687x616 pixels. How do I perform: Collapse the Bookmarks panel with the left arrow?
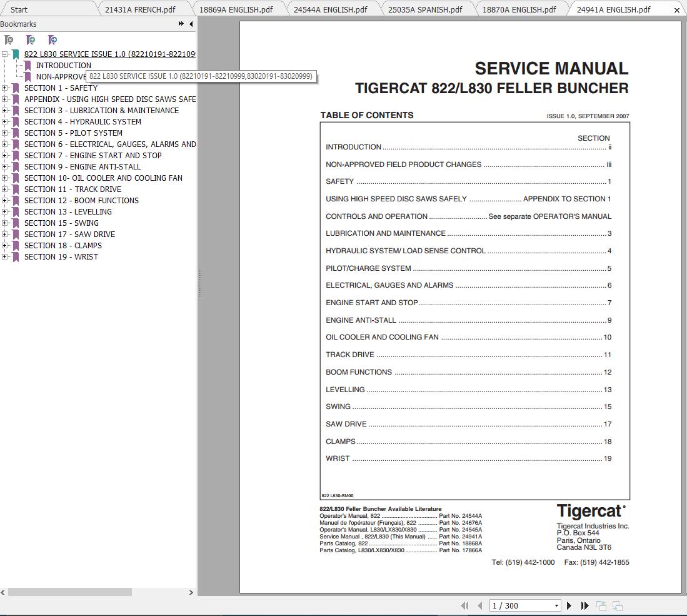pos(191,24)
